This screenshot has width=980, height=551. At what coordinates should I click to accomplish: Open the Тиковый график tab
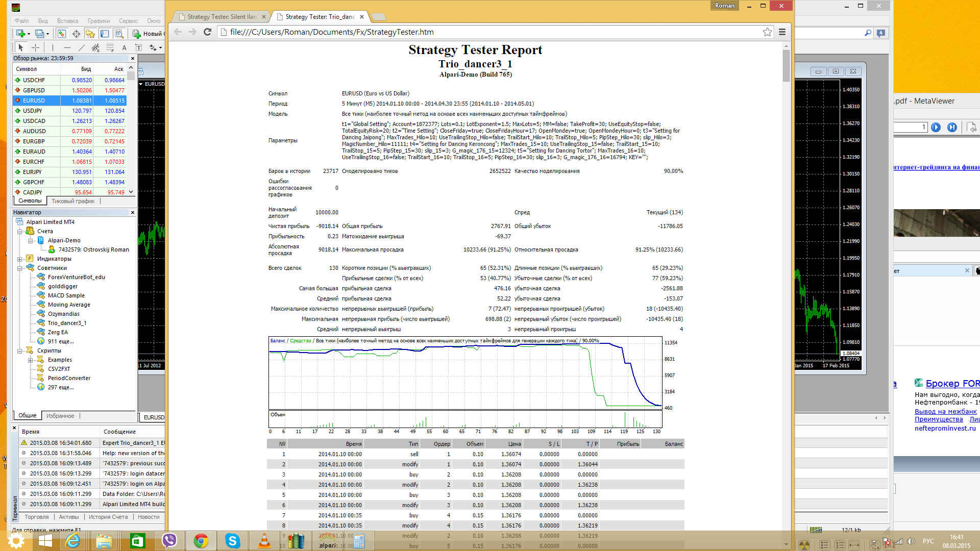click(x=73, y=201)
